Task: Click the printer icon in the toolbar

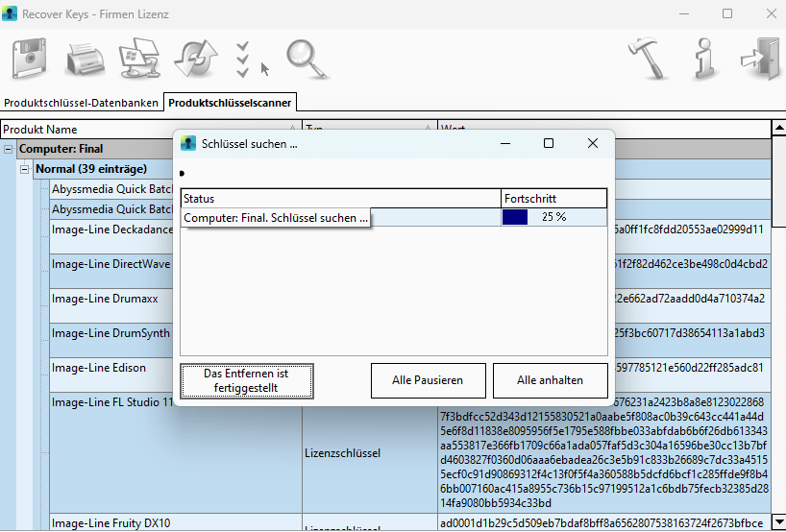Action: click(86, 60)
